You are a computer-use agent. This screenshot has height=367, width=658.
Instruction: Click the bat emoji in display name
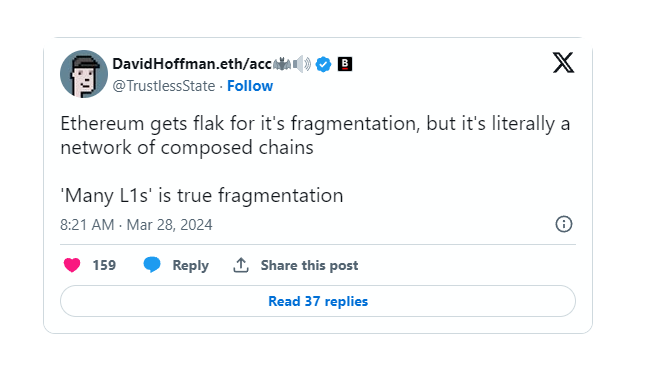282,64
